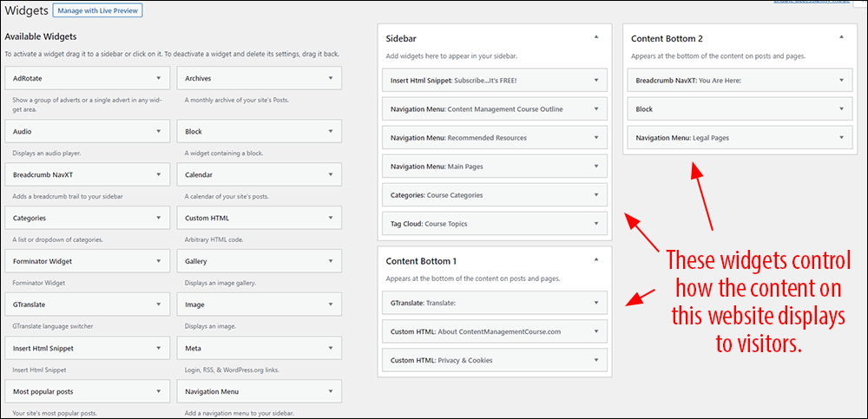Open Tag Cloud: Course Topics widget
This screenshot has height=419, width=868.
pyautogui.click(x=495, y=224)
